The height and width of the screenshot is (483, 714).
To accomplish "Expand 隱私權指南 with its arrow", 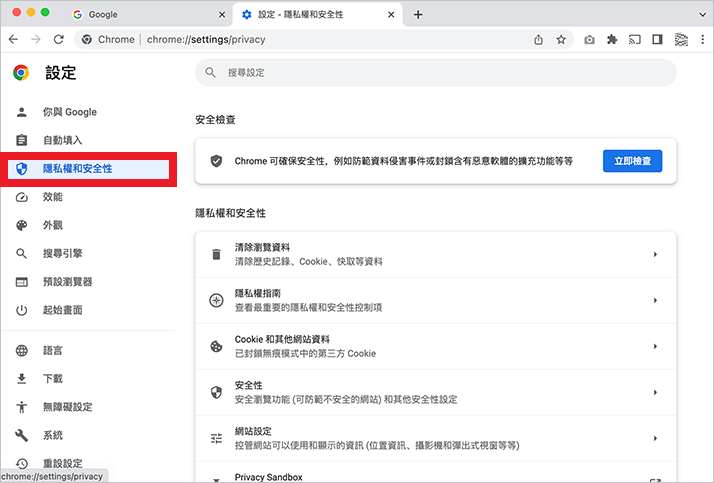I will click(655, 300).
